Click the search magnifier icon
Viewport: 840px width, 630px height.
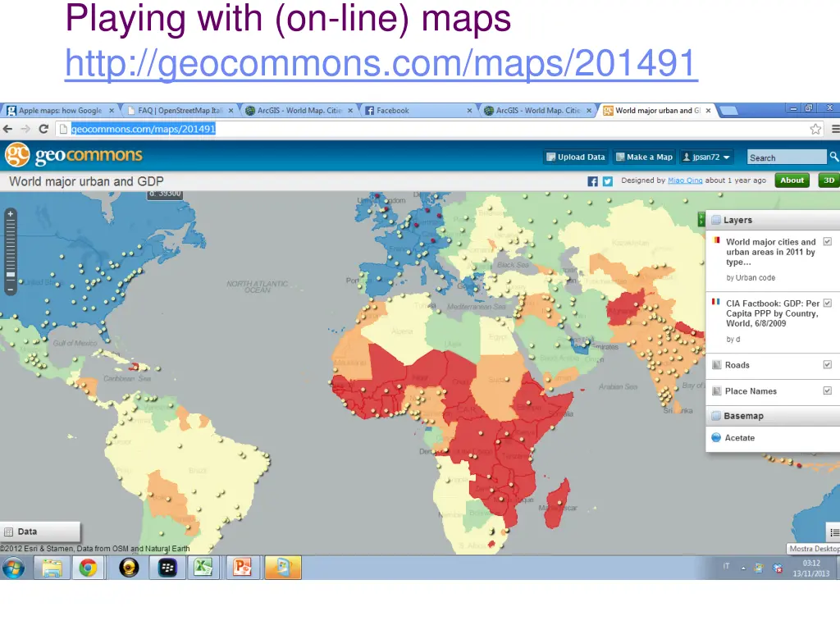pyautogui.click(x=833, y=157)
